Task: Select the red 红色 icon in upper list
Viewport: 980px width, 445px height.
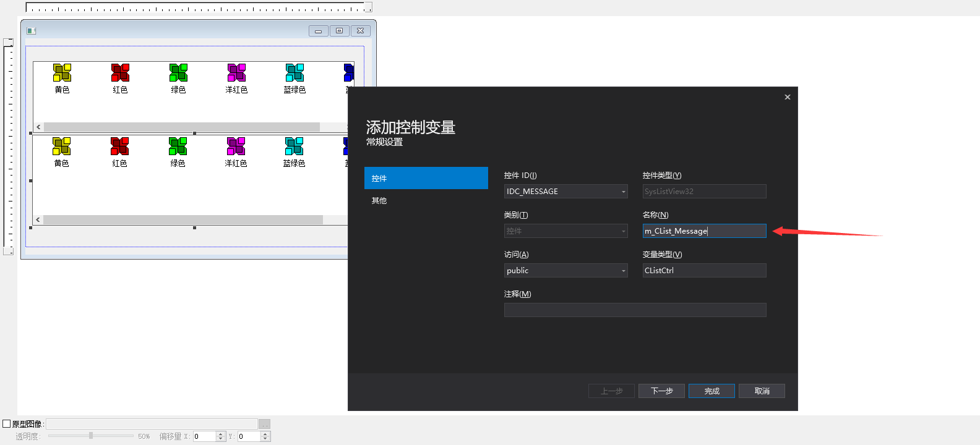Action: (120, 73)
